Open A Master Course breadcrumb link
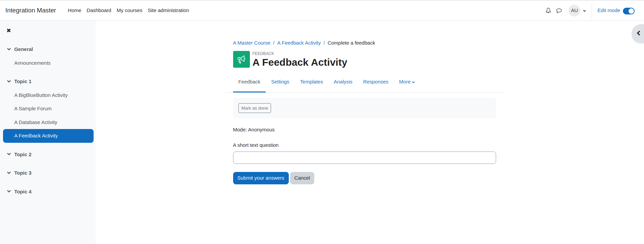This screenshot has height=244, width=644. click(252, 43)
